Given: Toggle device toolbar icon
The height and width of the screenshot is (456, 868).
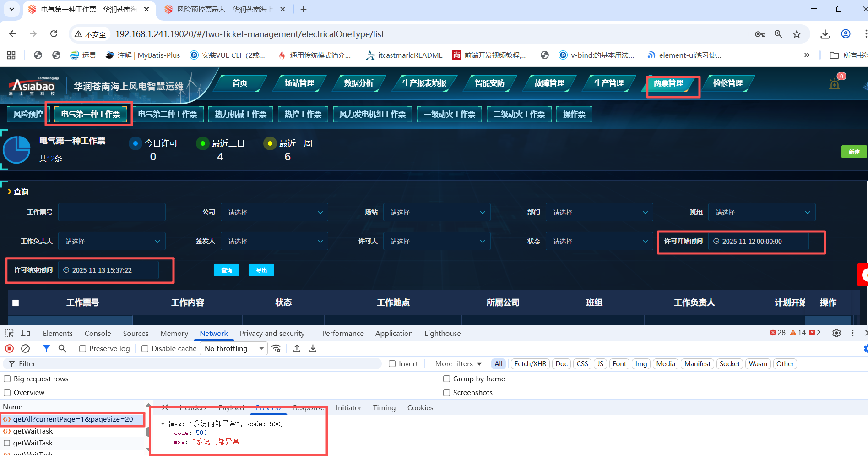Looking at the screenshot, I should tap(26, 333).
